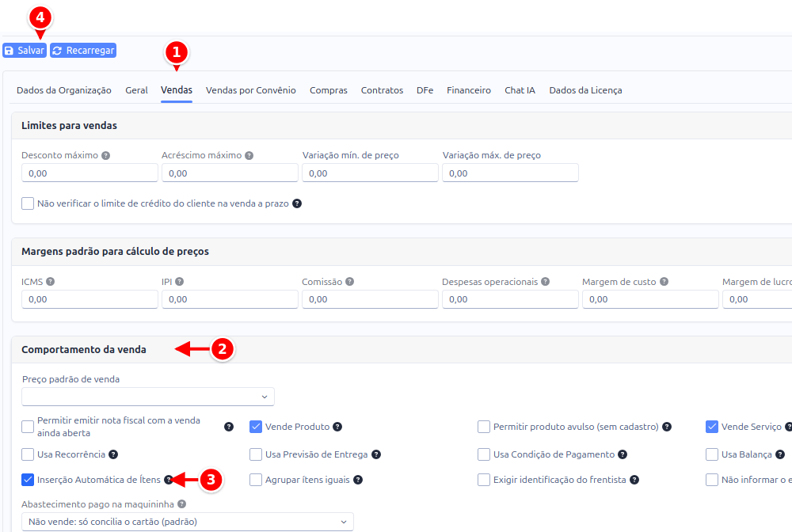Click the ICMS help icon
The width and height of the screenshot is (792, 532).
coord(50,282)
